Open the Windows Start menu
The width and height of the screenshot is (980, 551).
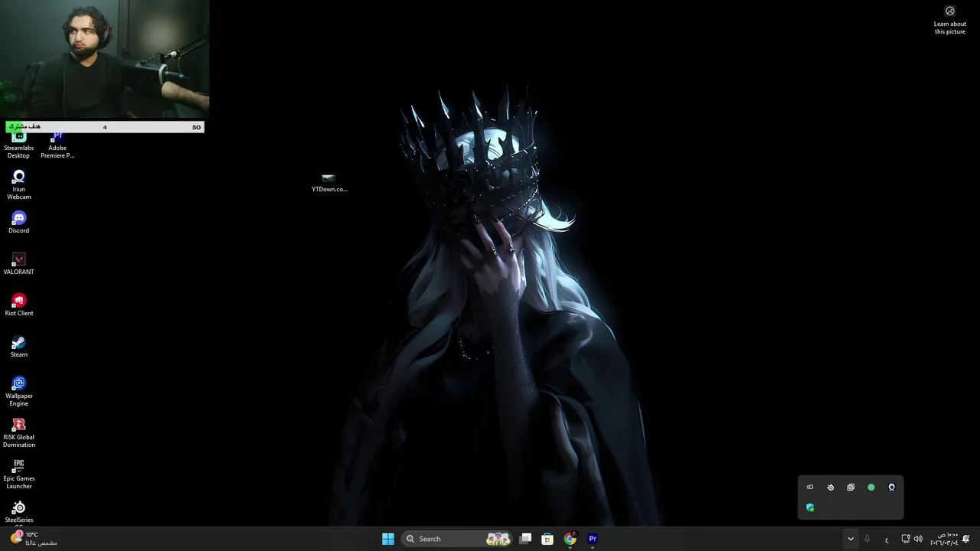[x=388, y=539]
